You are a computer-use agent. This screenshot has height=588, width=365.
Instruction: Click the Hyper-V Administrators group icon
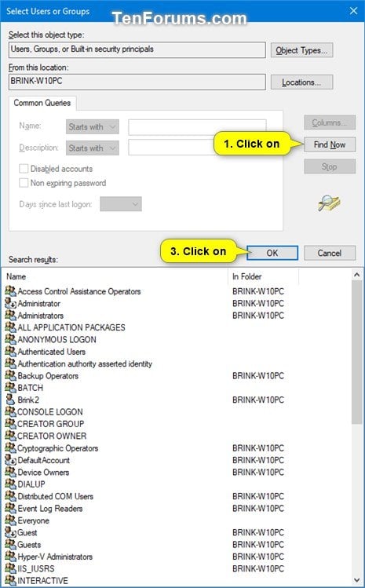(10, 557)
